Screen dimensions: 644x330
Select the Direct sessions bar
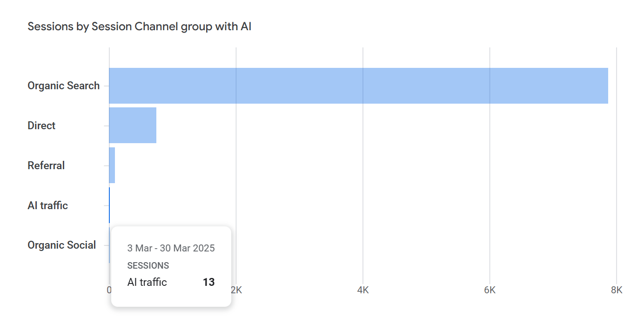[133, 125]
